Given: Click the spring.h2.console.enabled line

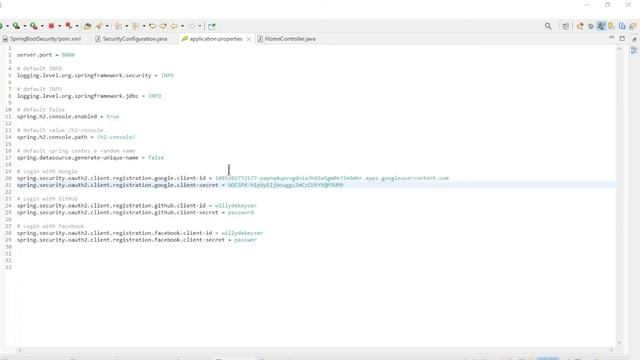Looking at the screenshot, I should pos(68,116).
